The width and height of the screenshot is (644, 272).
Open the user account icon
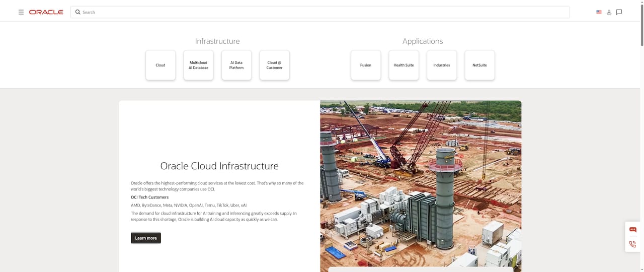click(x=609, y=12)
